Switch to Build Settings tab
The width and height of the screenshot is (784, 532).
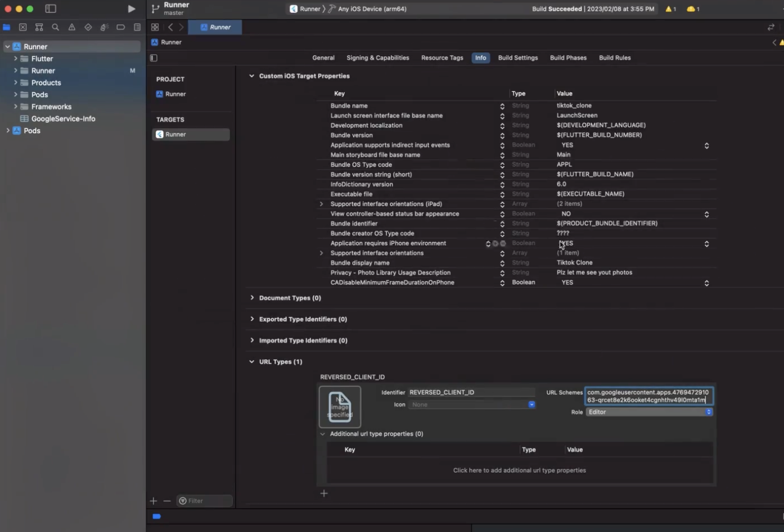click(518, 58)
